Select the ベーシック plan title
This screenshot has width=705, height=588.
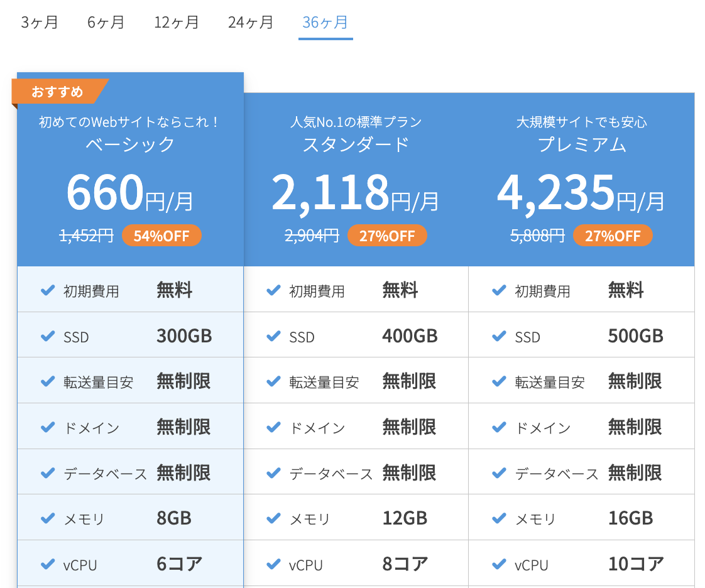[x=130, y=144]
